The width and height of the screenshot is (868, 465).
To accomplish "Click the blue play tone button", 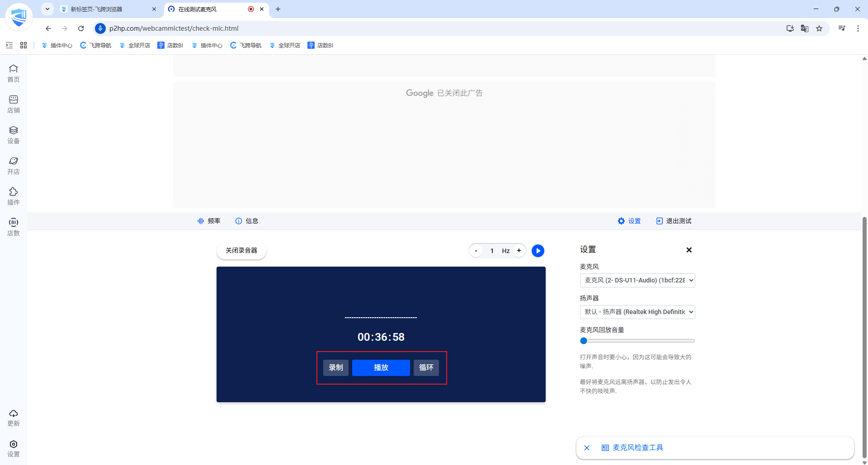I will (538, 251).
